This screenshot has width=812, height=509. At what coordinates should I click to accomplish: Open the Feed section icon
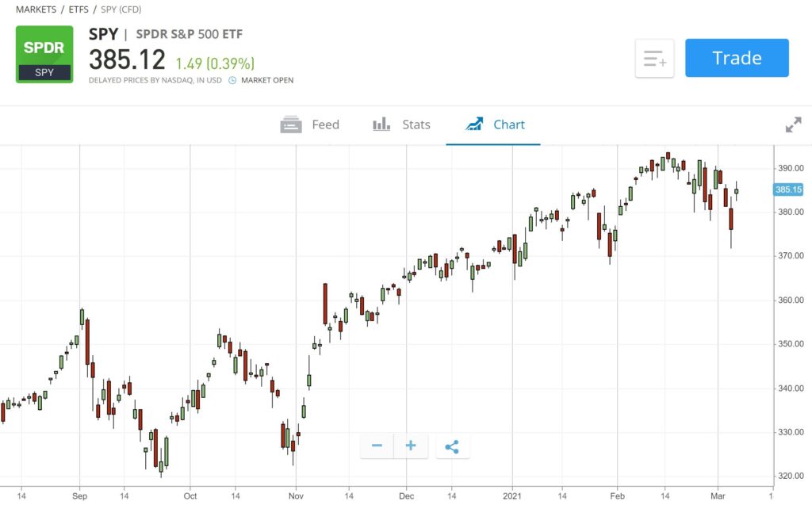click(x=291, y=124)
